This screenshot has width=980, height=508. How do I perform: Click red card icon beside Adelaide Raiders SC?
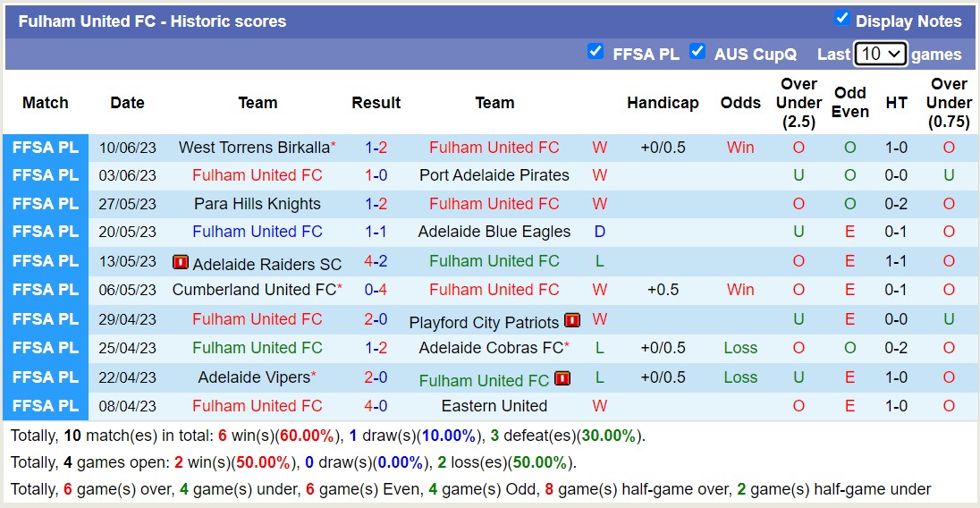(180, 262)
